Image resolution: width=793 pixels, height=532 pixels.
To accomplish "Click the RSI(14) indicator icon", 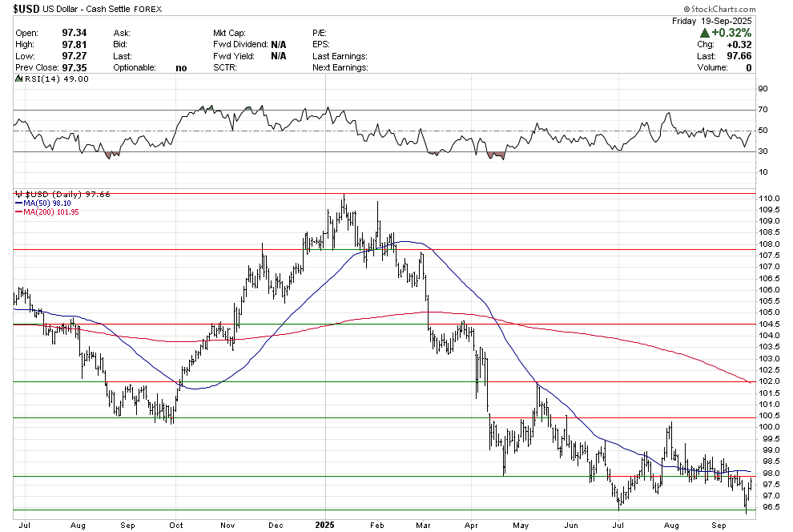I will tap(18, 79).
